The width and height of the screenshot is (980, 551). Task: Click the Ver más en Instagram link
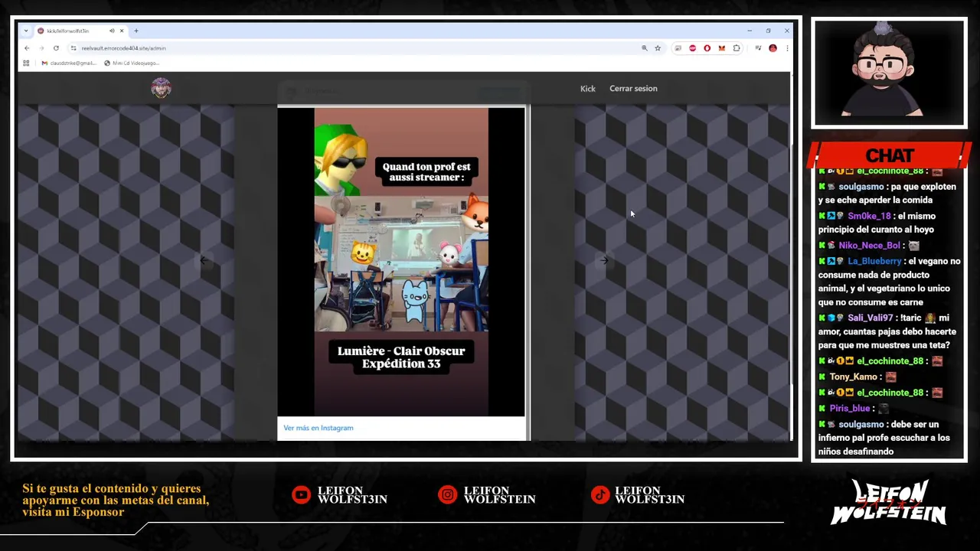point(318,428)
